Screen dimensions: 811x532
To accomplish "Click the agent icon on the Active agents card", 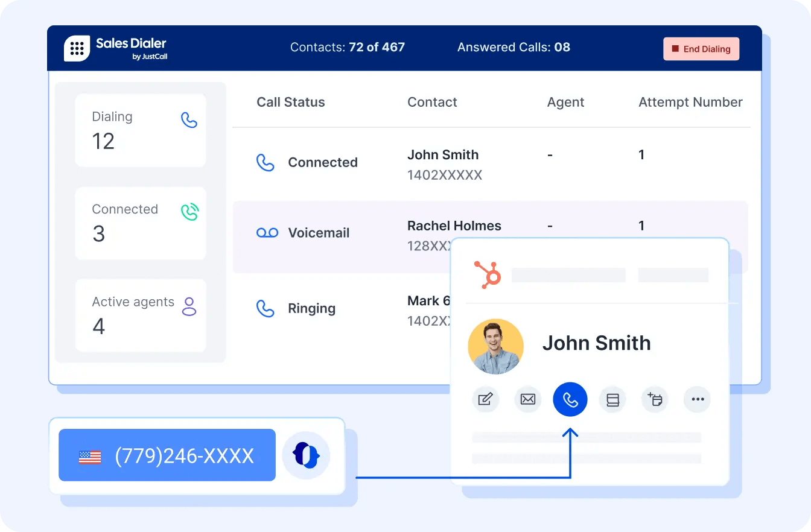I will point(189,306).
